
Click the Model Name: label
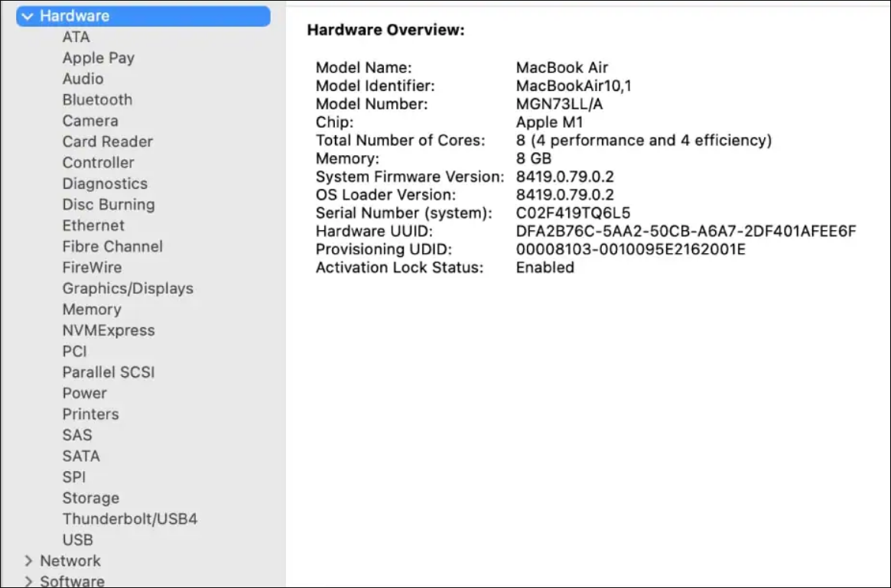[364, 67]
